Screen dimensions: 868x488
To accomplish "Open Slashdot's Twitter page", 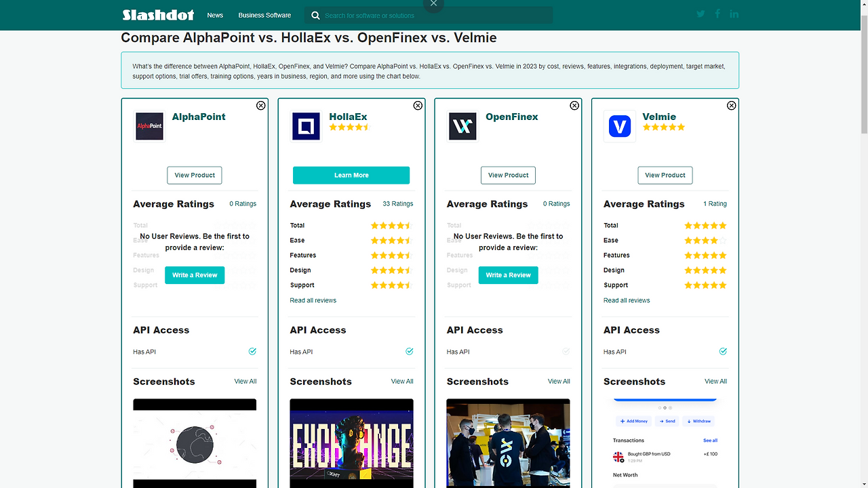I will coord(701,14).
